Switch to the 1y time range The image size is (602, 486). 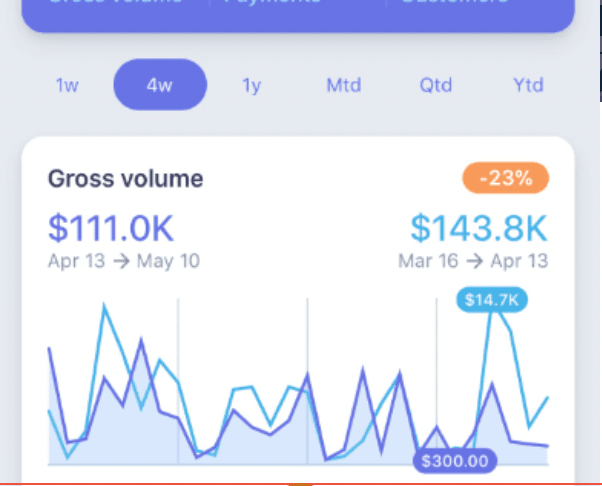click(x=251, y=85)
